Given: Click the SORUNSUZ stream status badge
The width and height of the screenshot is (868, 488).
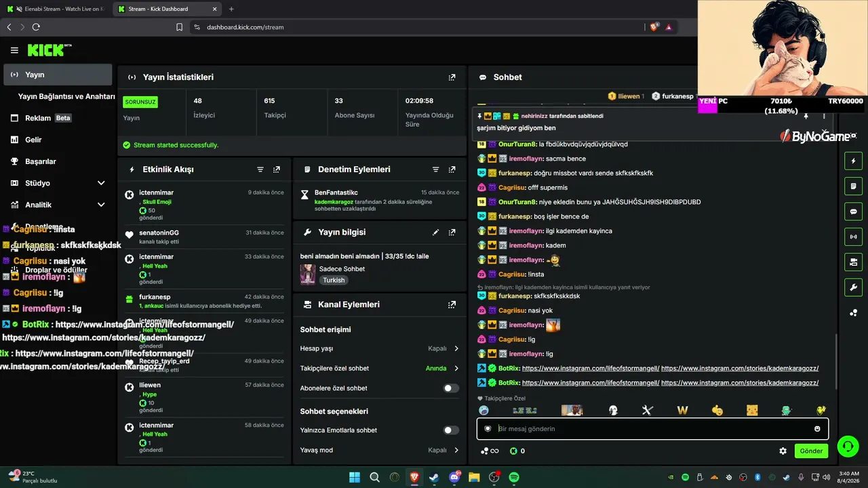Looking at the screenshot, I should click(x=140, y=102).
